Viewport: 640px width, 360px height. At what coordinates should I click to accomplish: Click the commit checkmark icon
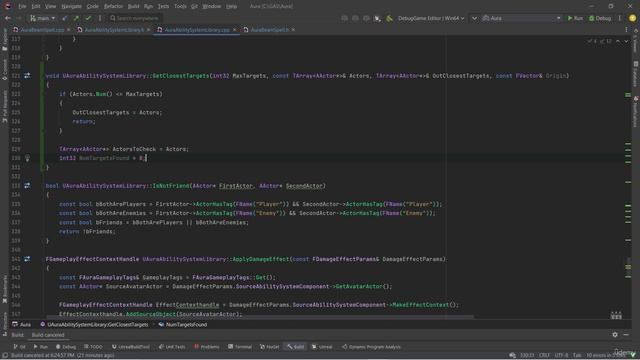pyautogui.click(x=88, y=18)
